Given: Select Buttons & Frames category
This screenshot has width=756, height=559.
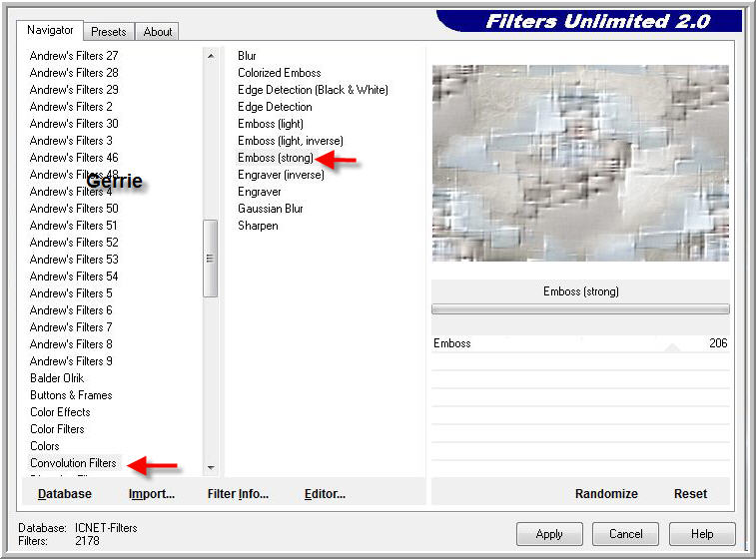Looking at the screenshot, I should click(x=71, y=395).
